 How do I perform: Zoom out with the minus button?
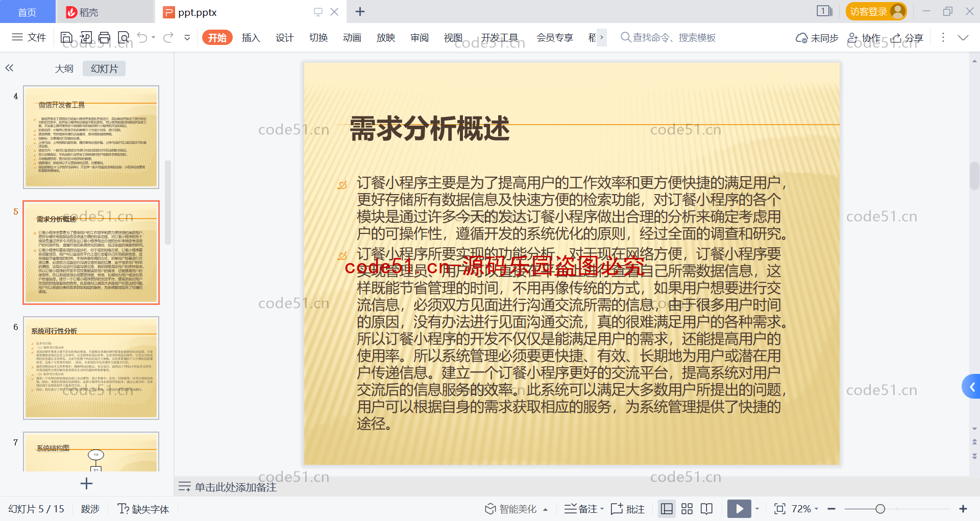coord(831,509)
